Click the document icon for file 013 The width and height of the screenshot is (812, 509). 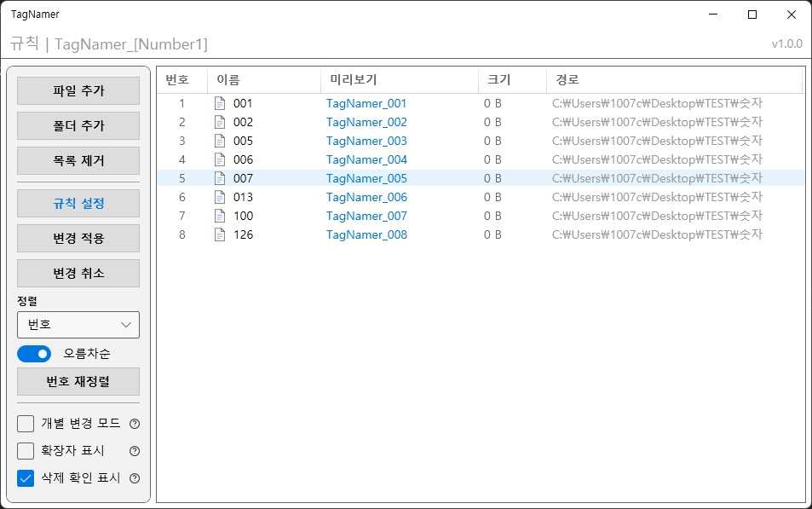220,197
